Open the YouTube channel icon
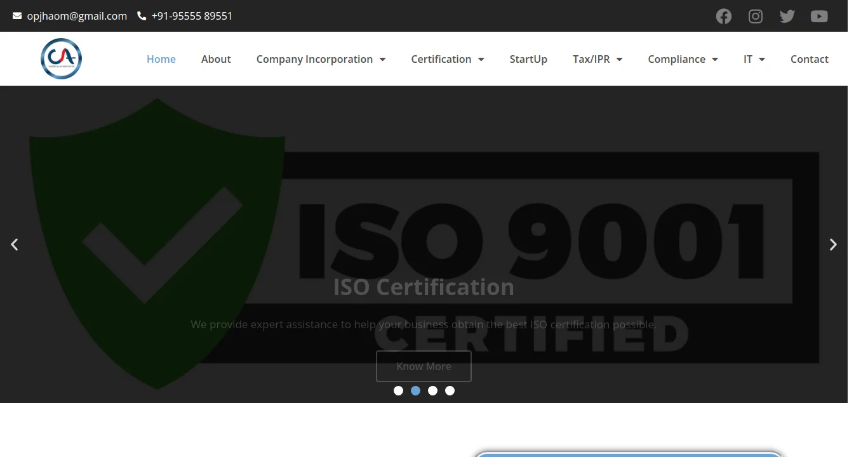The width and height of the screenshot is (868, 457). (x=819, y=17)
